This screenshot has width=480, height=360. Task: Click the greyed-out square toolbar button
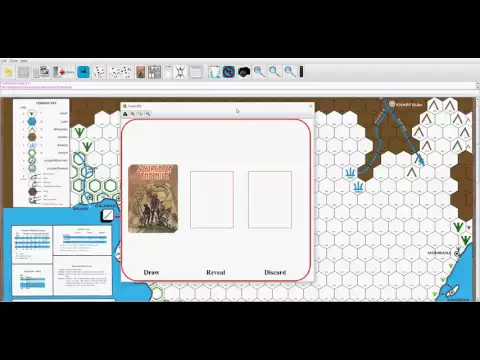(x=23, y=72)
